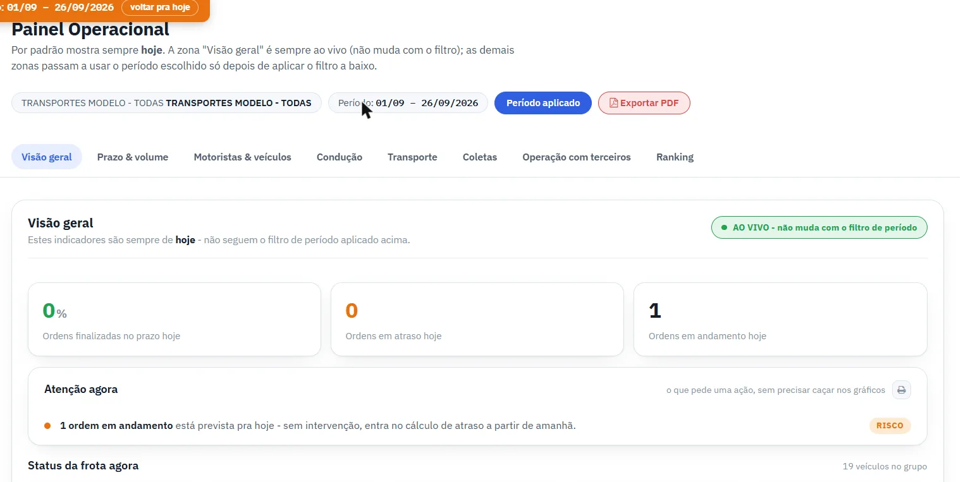The image size is (980, 482).
Task: Open the Motoristas & veículos tab
Action: point(243,157)
